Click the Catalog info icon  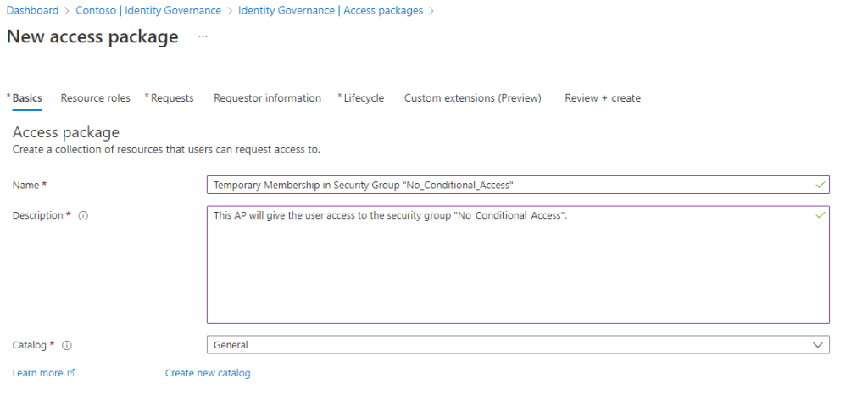point(67,346)
